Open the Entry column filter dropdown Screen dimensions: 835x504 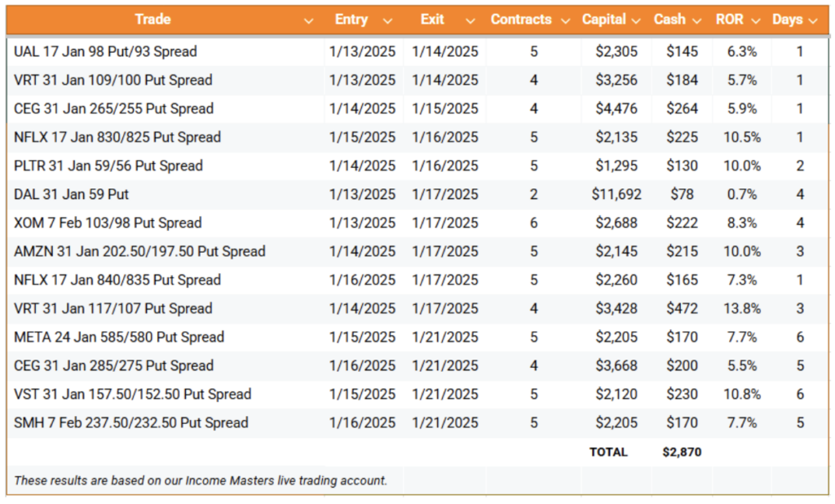[x=387, y=21]
